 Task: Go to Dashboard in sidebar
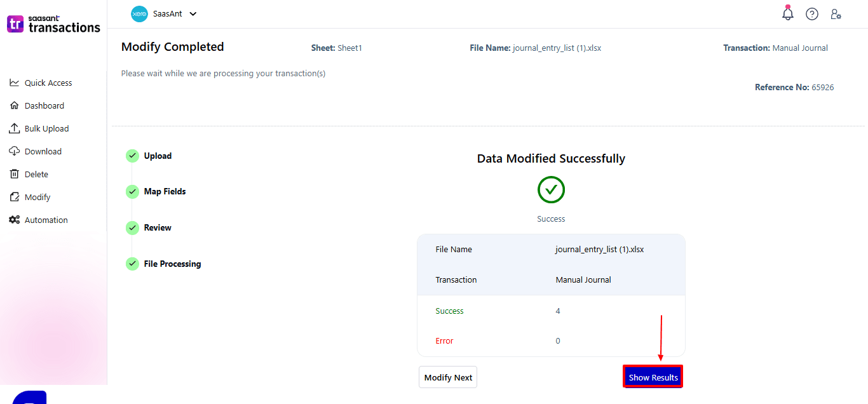click(x=44, y=105)
